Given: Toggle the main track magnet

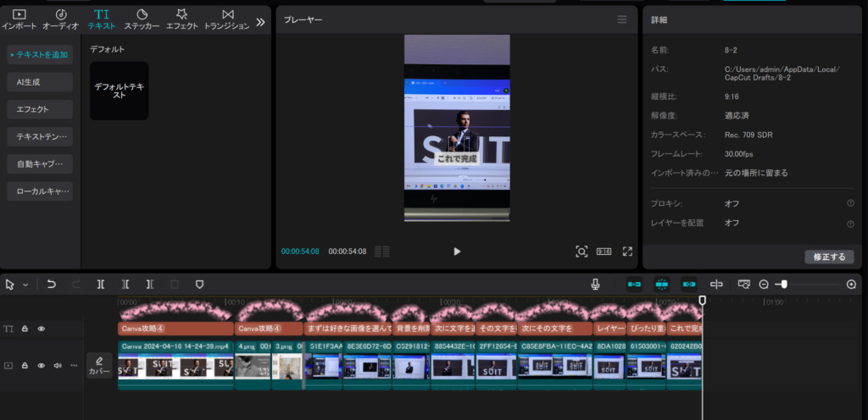Looking at the screenshot, I should tap(634, 284).
